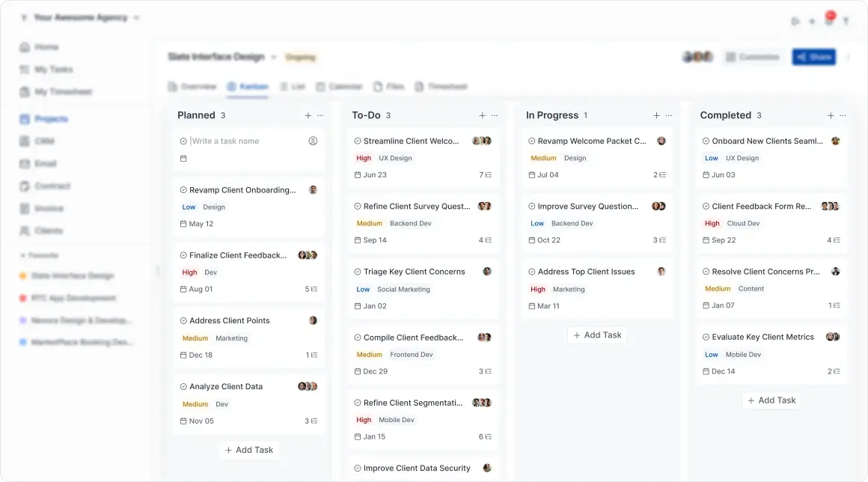Click Add Task under Completed column
Image resolution: width=868 pixels, height=482 pixels.
(x=771, y=400)
